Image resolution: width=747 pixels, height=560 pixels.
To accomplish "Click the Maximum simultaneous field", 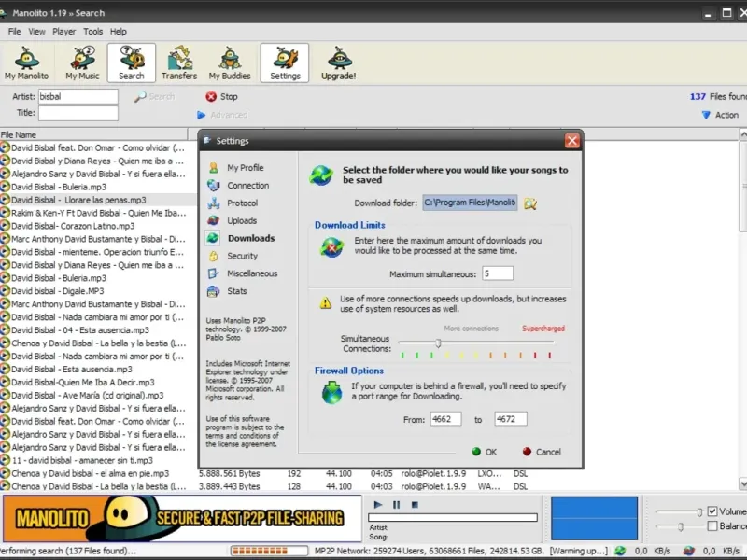I will [498, 273].
